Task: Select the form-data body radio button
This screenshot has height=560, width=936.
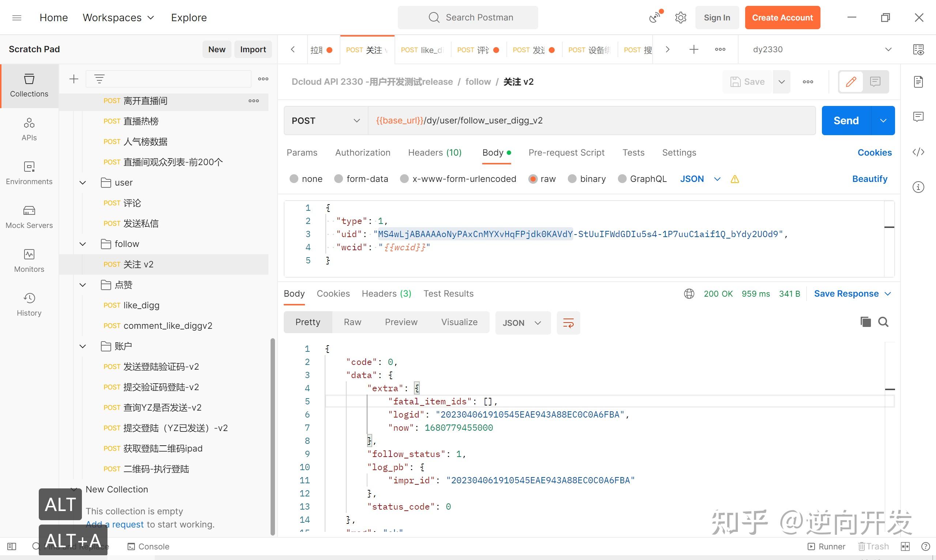Action: [338, 179]
